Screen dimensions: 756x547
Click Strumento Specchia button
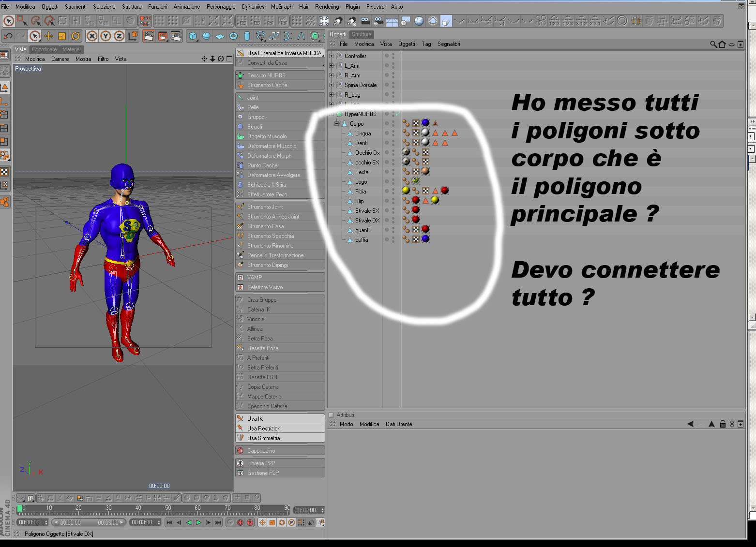click(280, 236)
